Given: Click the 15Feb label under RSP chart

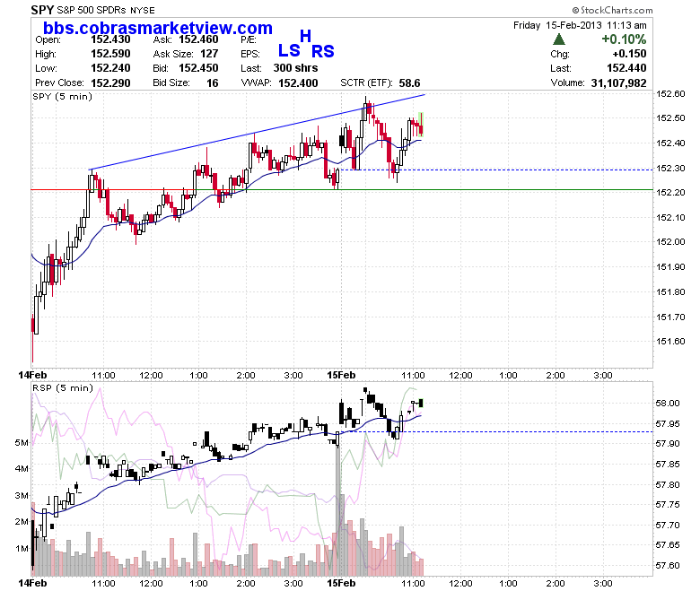Looking at the screenshot, I should pyautogui.click(x=342, y=583).
